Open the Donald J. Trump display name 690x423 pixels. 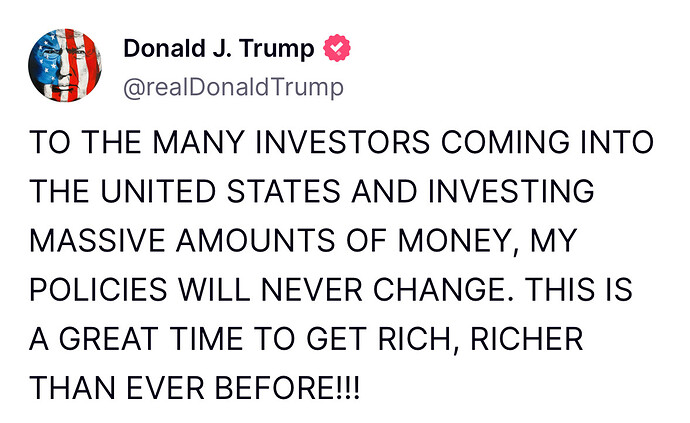coord(218,49)
